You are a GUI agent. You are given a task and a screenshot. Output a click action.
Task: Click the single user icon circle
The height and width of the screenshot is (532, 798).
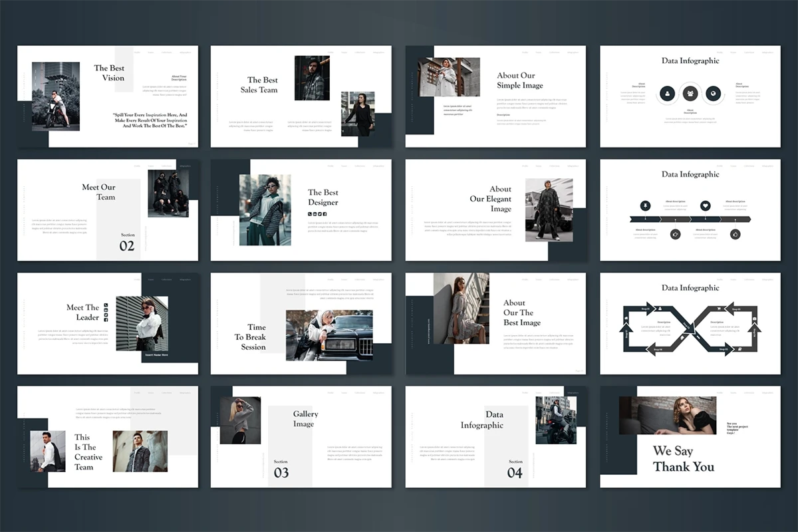[667, 94]
